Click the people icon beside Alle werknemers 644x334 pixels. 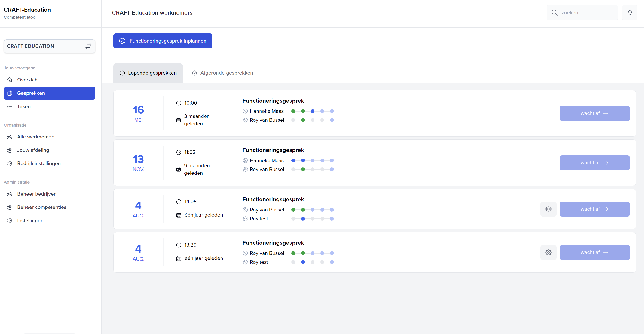click(x=10, y=137)
